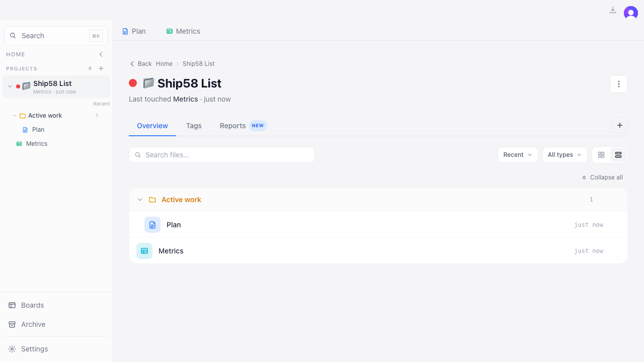Click the Plan file icon in the list
Image resolution: width=644 pixels, height=362 pixels.
coord(152,225)
